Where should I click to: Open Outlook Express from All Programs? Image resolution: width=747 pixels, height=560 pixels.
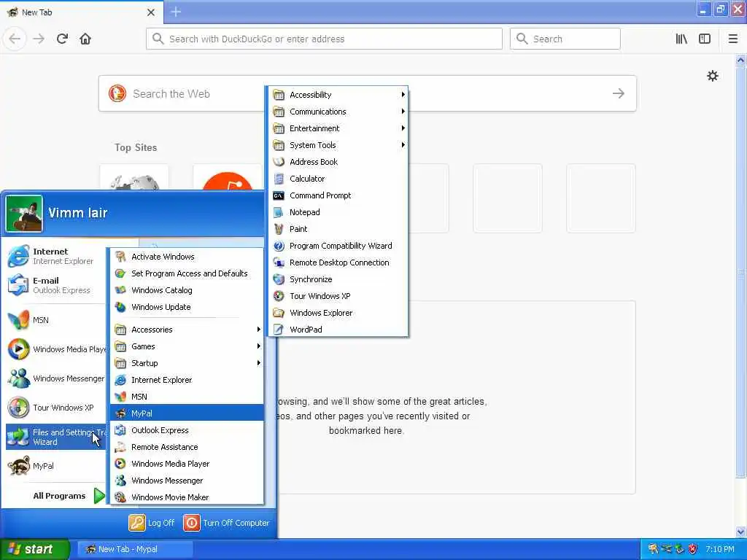pos(187,430)
